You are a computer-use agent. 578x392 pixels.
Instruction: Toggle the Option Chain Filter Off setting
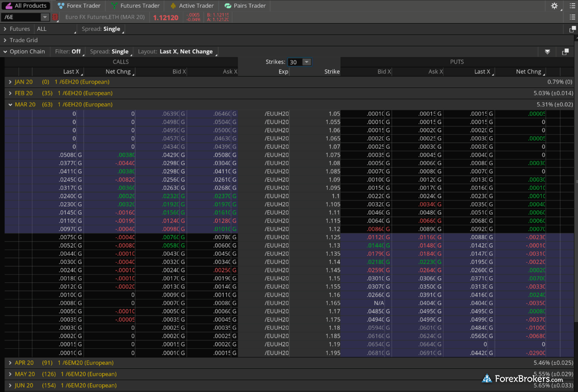(x=69, y=52)
